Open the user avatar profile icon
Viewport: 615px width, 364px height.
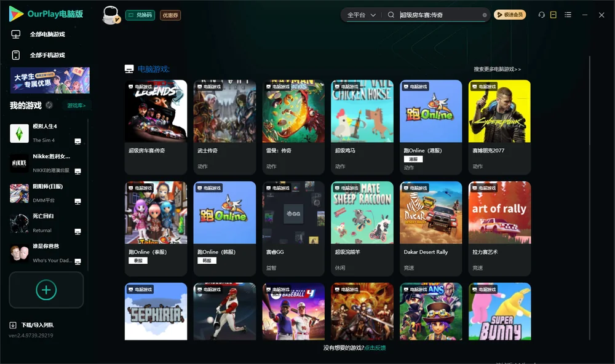point(111,15)
